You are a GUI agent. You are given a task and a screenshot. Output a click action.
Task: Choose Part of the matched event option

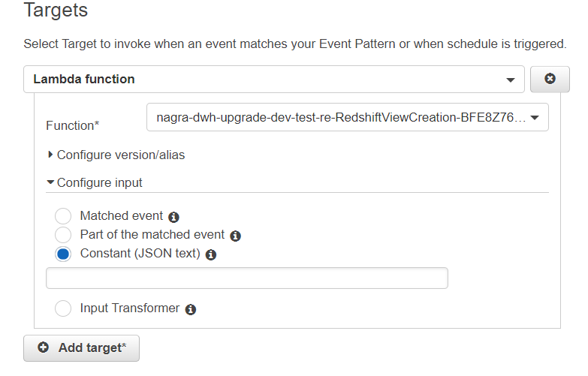click(x=64, y=235)
